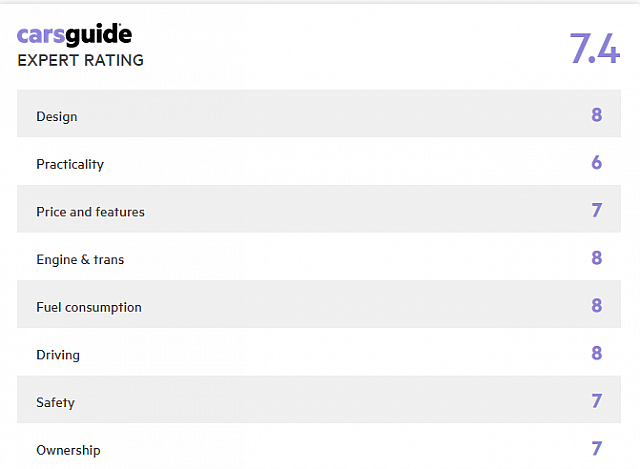Click the Practicality score of 6

597,162
